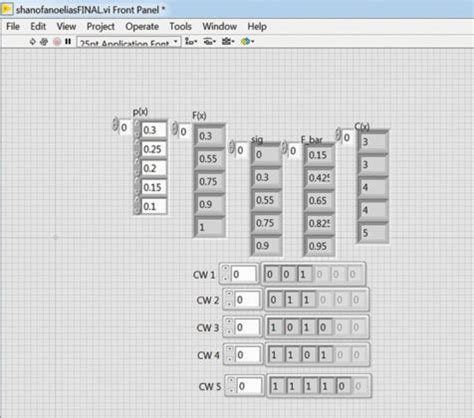Viewport: 474px width, 418px height.
Task: Click the F_bar indicator showing 0.15
Action: tap(319, 155)
